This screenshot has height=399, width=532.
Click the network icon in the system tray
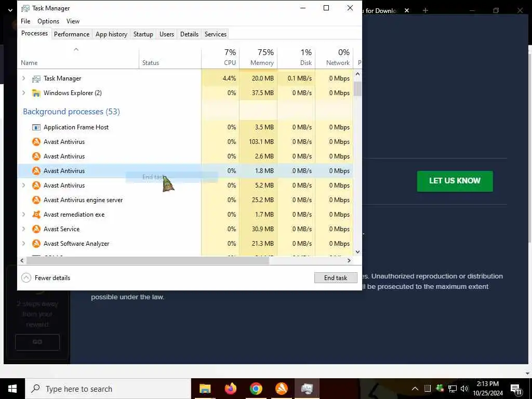(x=453, y=389)
